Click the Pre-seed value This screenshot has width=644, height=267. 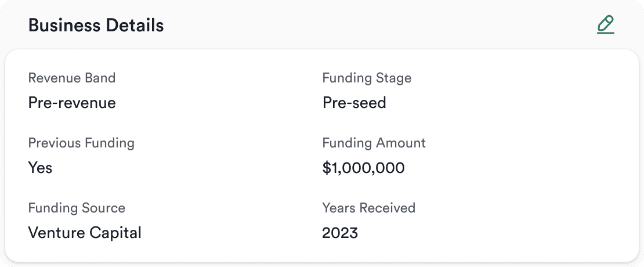[x=354, y=103]
